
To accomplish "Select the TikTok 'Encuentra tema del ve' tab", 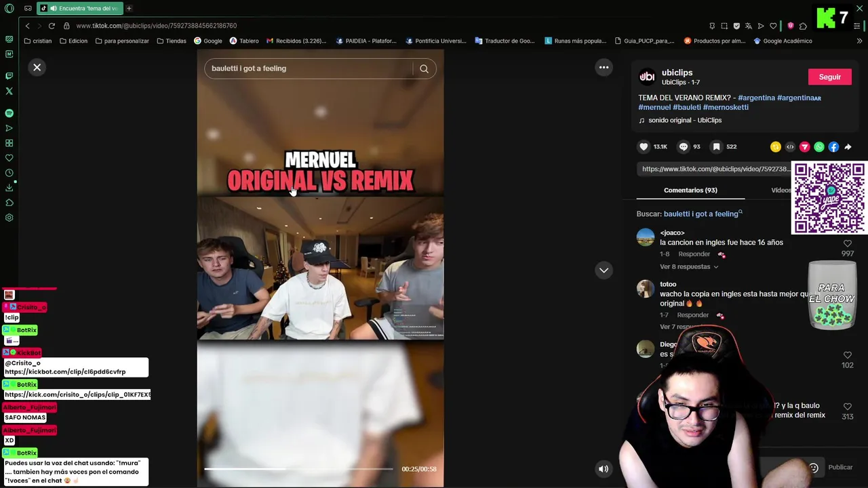I will coord(79,8).
